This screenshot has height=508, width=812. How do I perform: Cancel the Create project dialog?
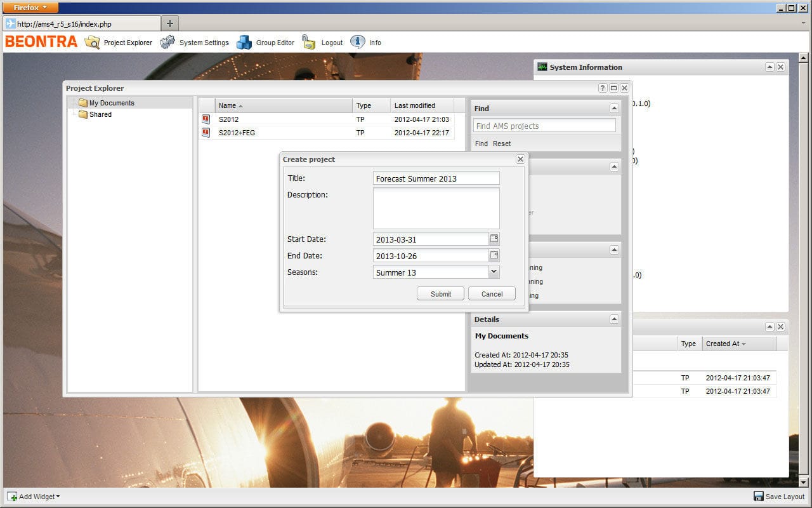tap(492, 294)
